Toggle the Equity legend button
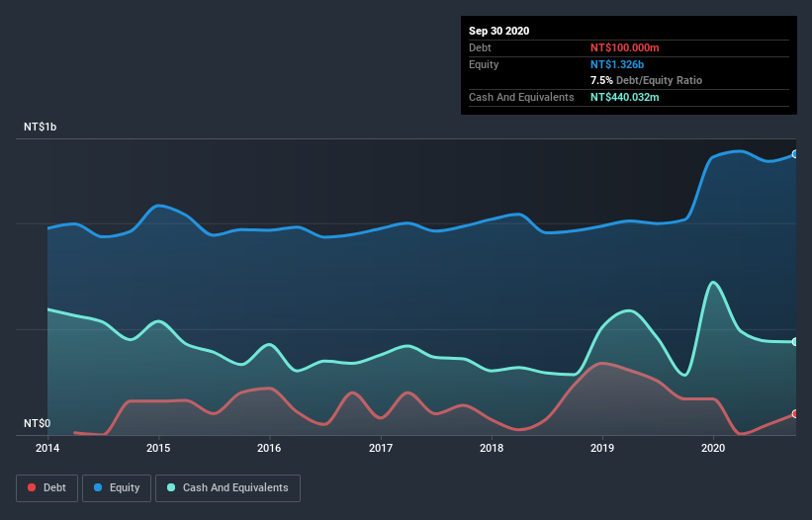The height and width of the screenshot is (520, 812). tap(117, 488)
